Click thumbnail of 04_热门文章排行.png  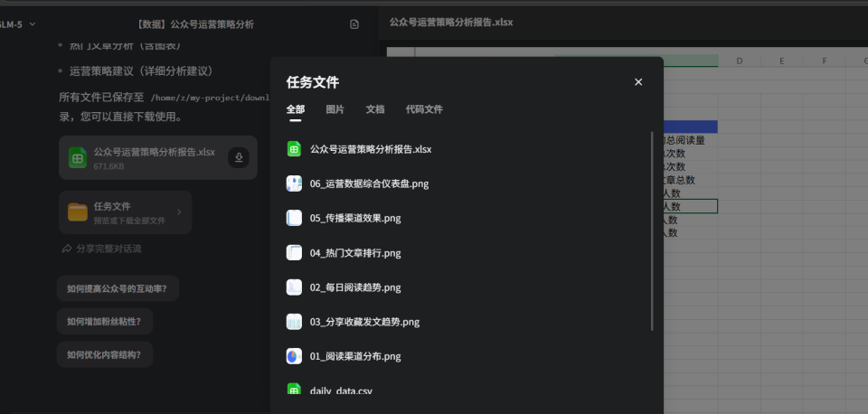(294, 253)
